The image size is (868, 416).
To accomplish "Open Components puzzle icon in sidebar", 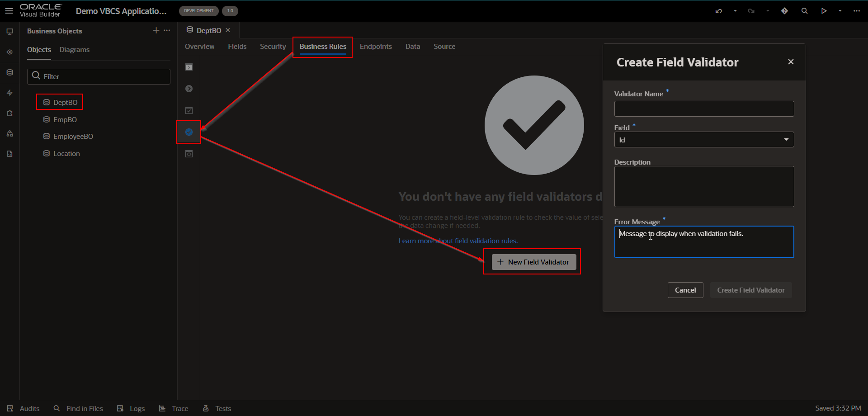I will (x=9, y=113).
